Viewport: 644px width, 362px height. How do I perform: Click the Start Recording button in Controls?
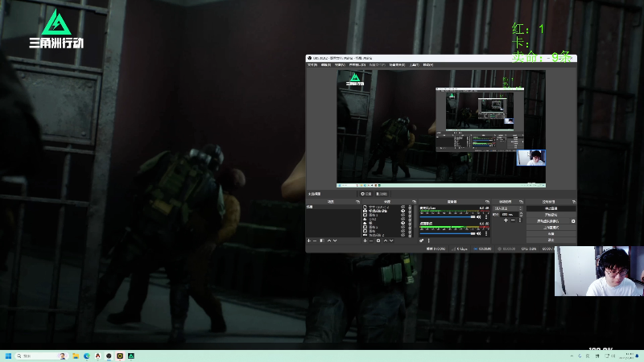(551, 215)
